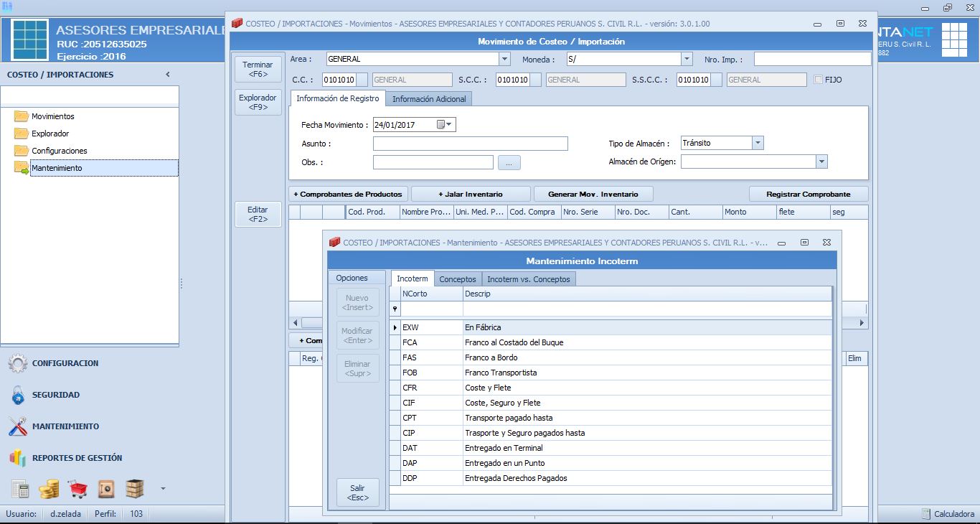Switch to Información Adicional tab

(429, 99)
